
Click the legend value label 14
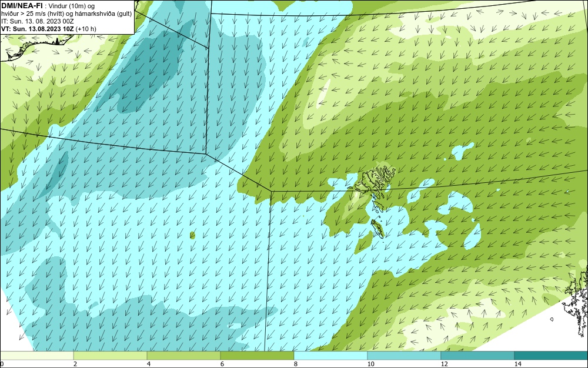click(x=517, y=364)
